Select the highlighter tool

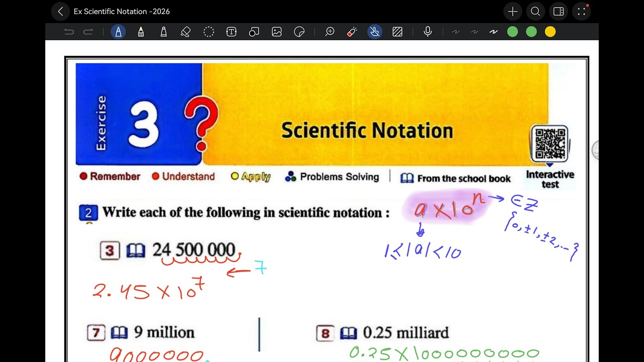(x=164, y=32)
